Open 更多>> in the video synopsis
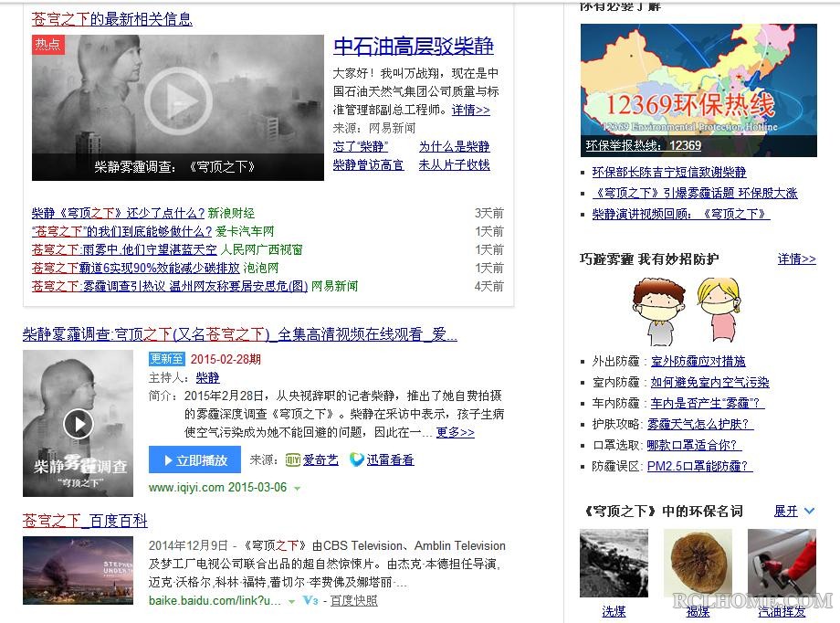This screenshot has width=840, height=623. tap(456, 432)
